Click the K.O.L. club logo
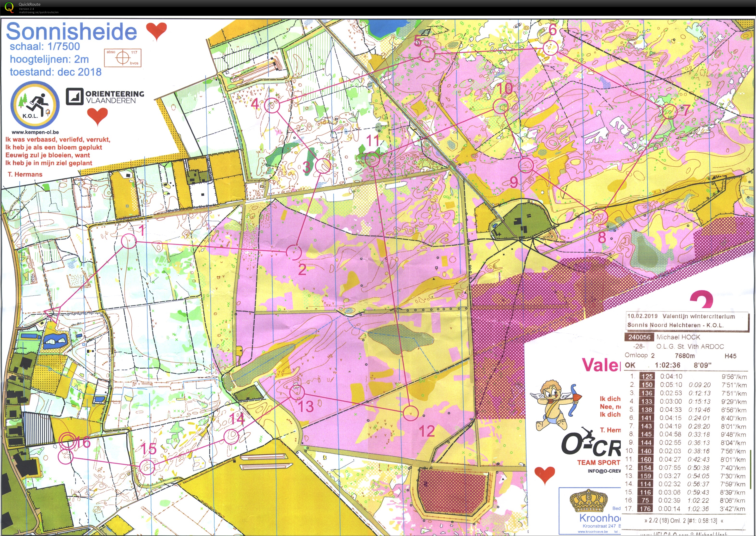This screenshot has width=756, height=536. 35,105
